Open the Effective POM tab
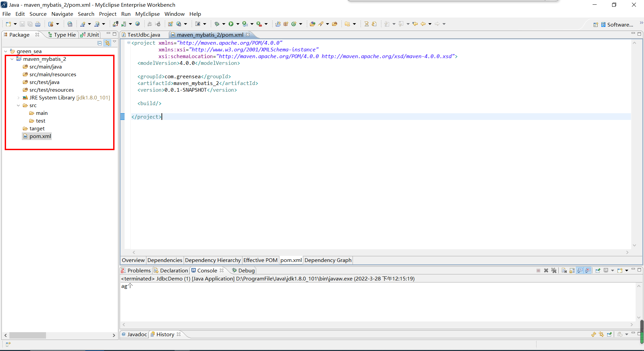This screenshot has height=351, width=644. pos(260,260)
